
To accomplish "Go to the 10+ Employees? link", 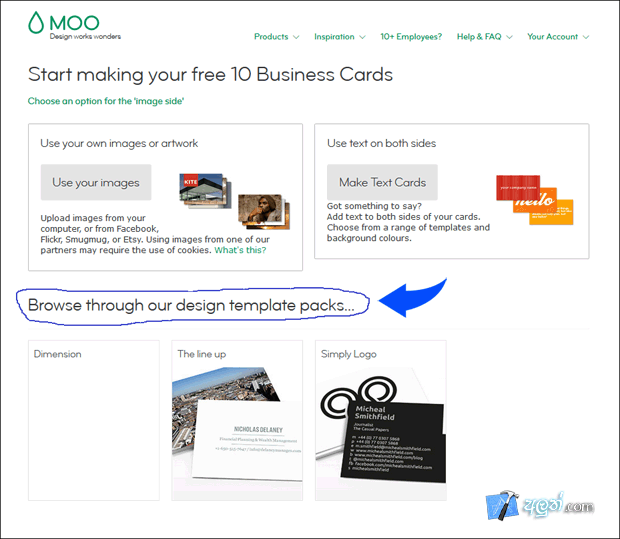I will pos(411,37).
